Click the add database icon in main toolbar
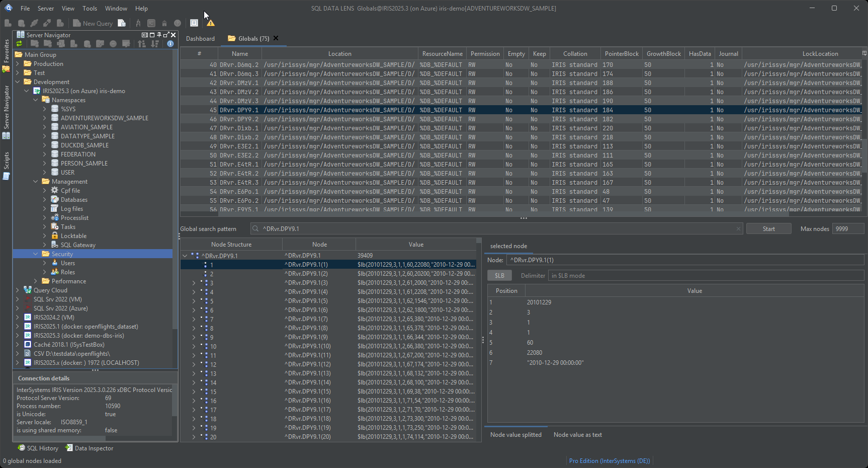 pos(21,23)
